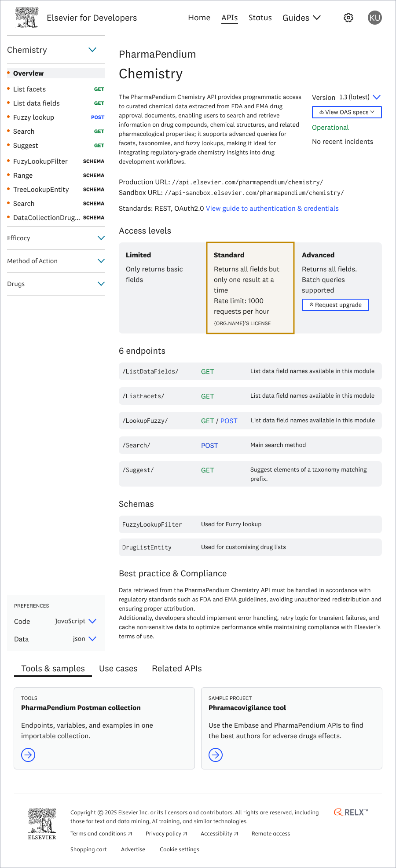
Task: Expand the Guides menu
Action: coord(301,18)
